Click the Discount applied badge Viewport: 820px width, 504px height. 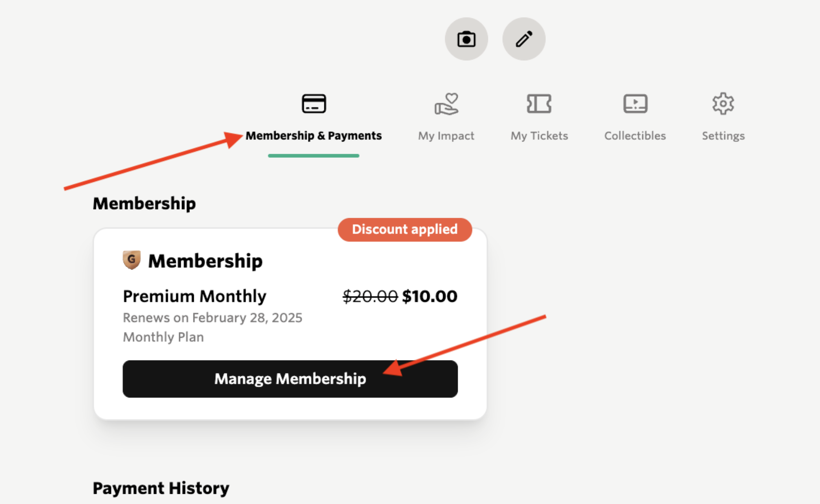point(405,230)
